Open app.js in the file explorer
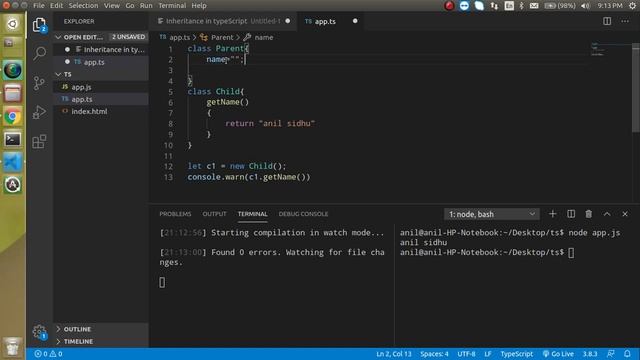Viewport: 640px width, 360px height. [x=100, y=87]
